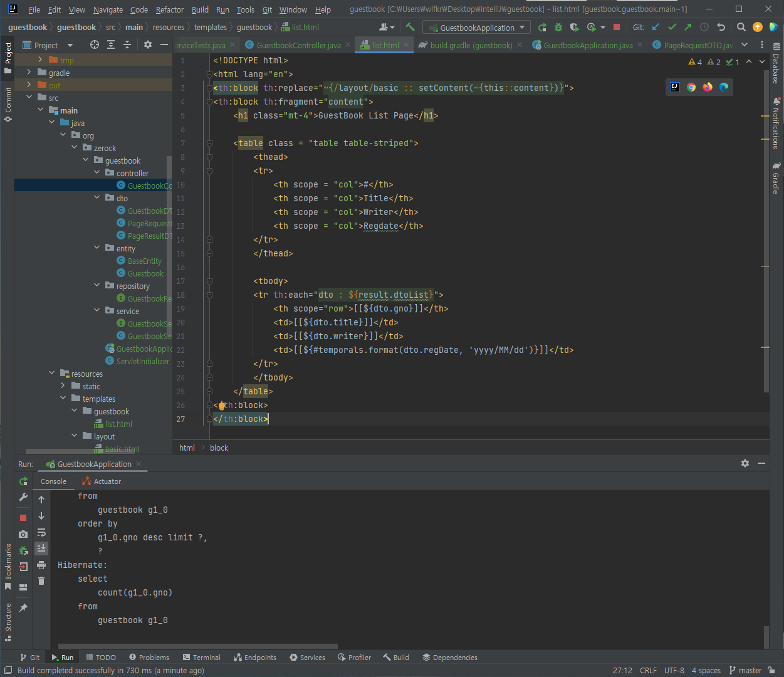Screen dimensions: 784x677
Task: Click the Git Push green arrow
Action: point(688,27)
